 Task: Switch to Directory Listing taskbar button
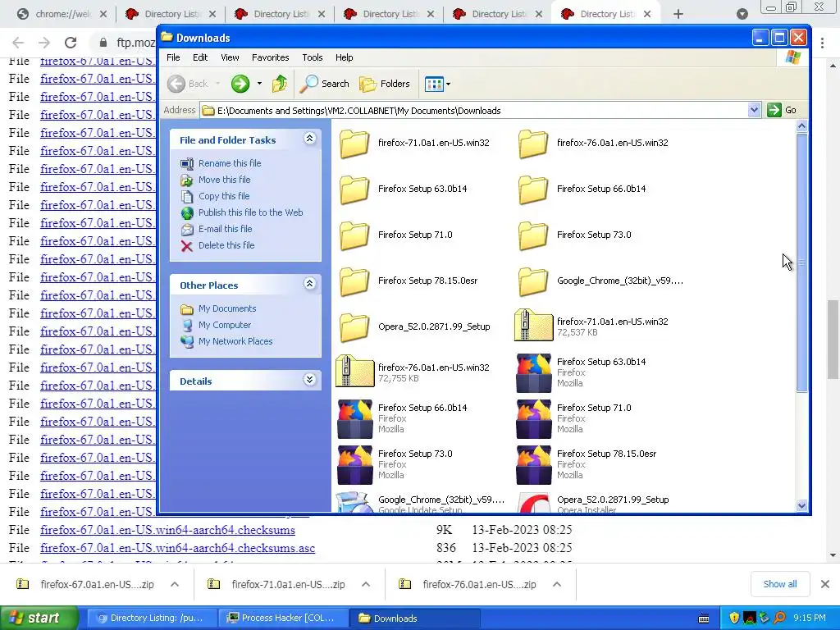(152, 618)
